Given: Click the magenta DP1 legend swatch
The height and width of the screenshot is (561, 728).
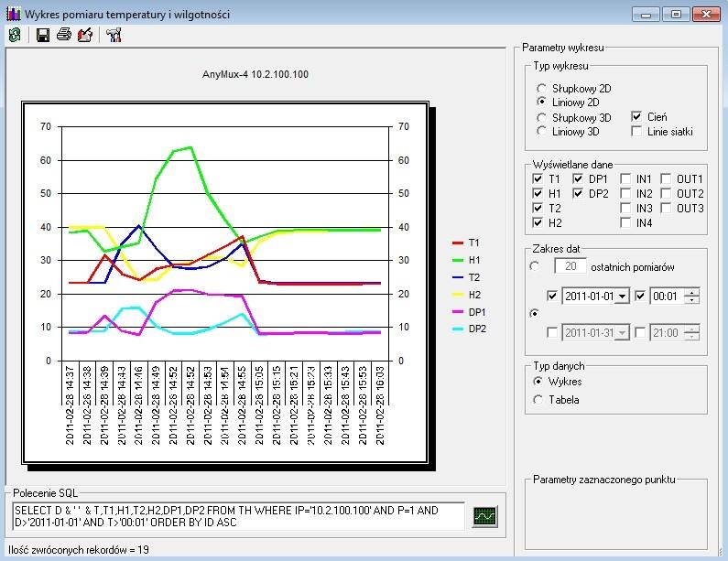Looking at the screenshot, I should (458, 312).
